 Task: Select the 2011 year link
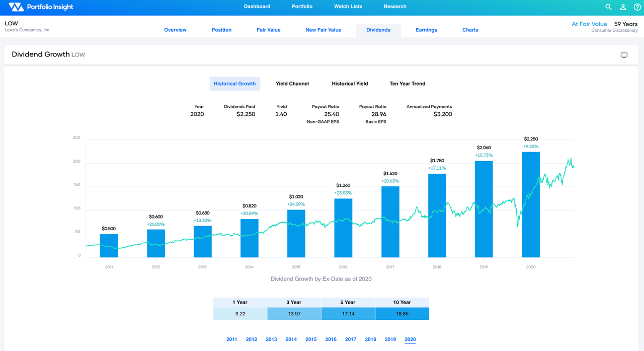[x=231, y=339]
